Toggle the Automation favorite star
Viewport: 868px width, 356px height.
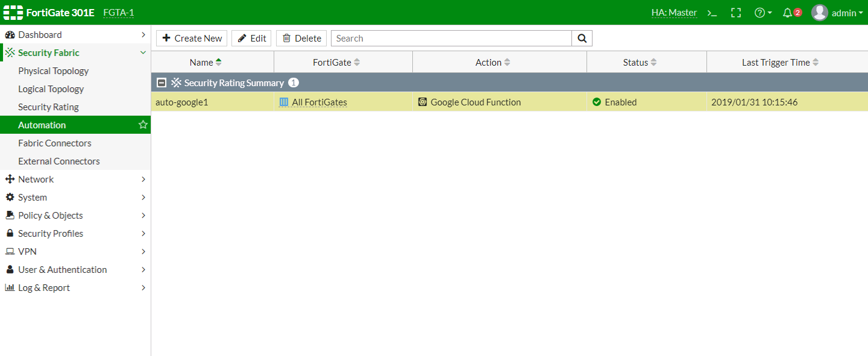coord(143,125)
